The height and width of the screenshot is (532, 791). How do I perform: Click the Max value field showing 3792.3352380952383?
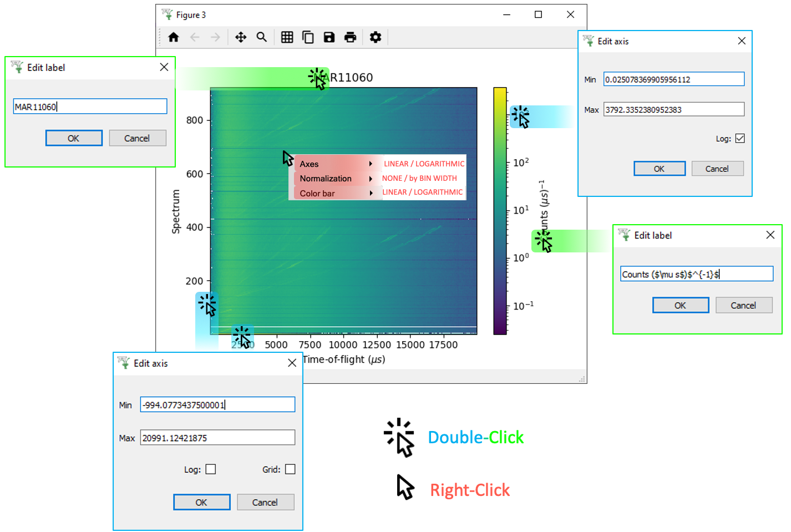(x=673, y=109)
